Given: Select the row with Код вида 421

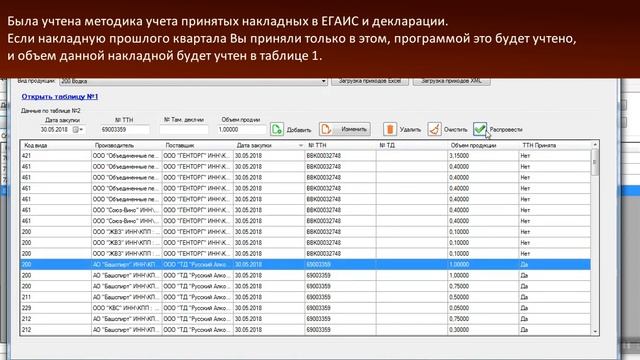Looking at the screenshot, I should click(x=305, y=156).
